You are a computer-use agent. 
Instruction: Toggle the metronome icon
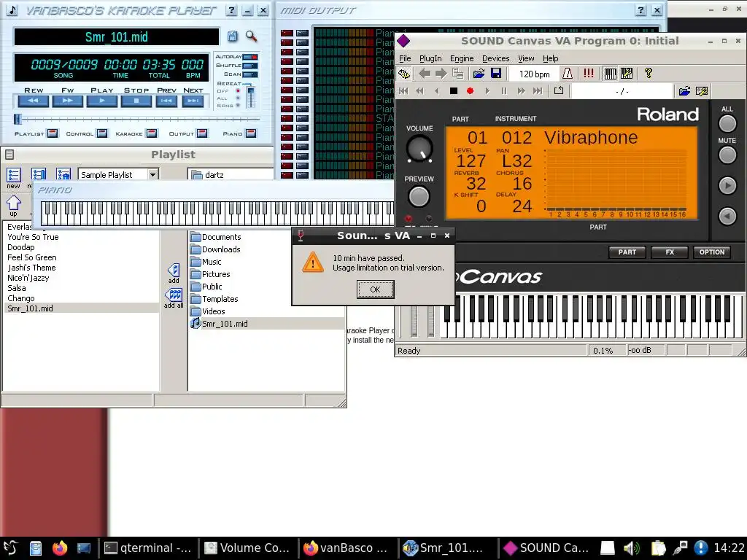tap(568, 74)
